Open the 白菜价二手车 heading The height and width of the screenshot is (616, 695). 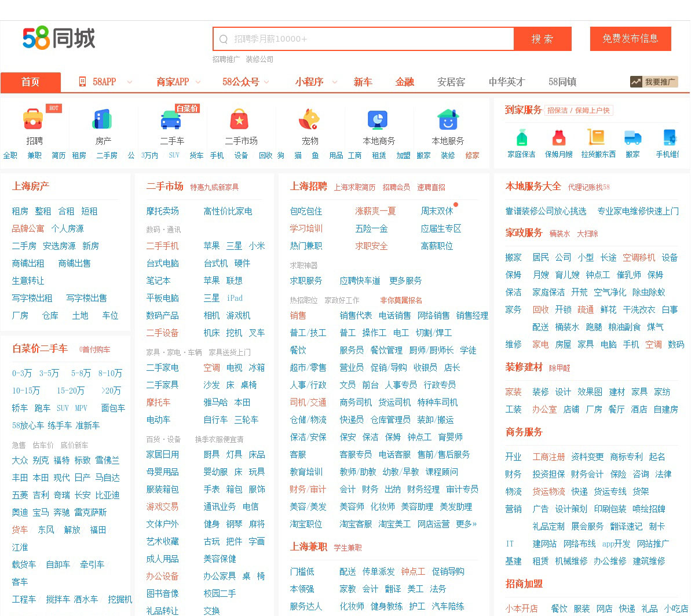40,348
